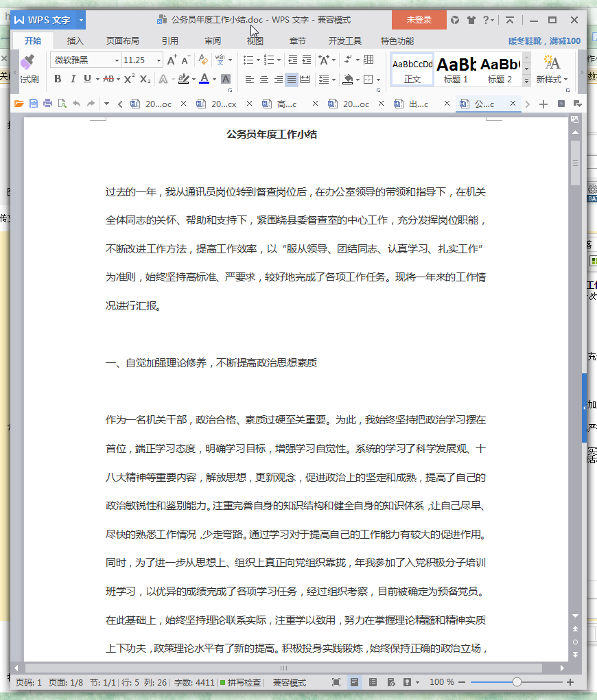The width and height of the screenshot is (597, 700).
Task: Switch to full screen view icon
Action: (x=336, y=682)
